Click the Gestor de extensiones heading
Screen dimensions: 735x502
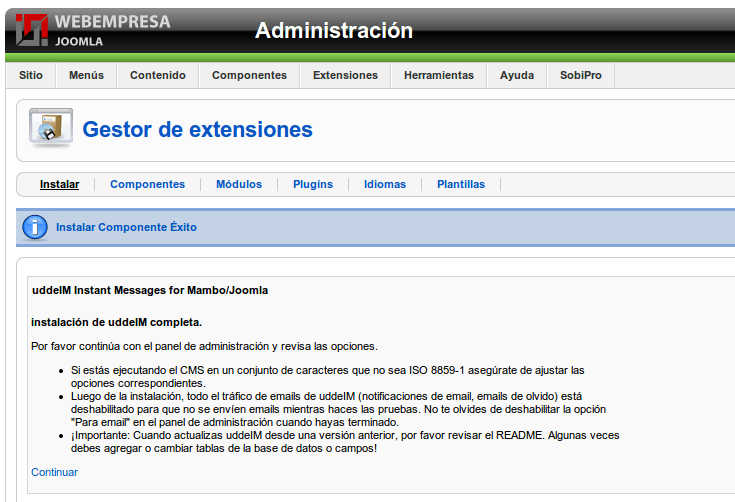[197, 129]
